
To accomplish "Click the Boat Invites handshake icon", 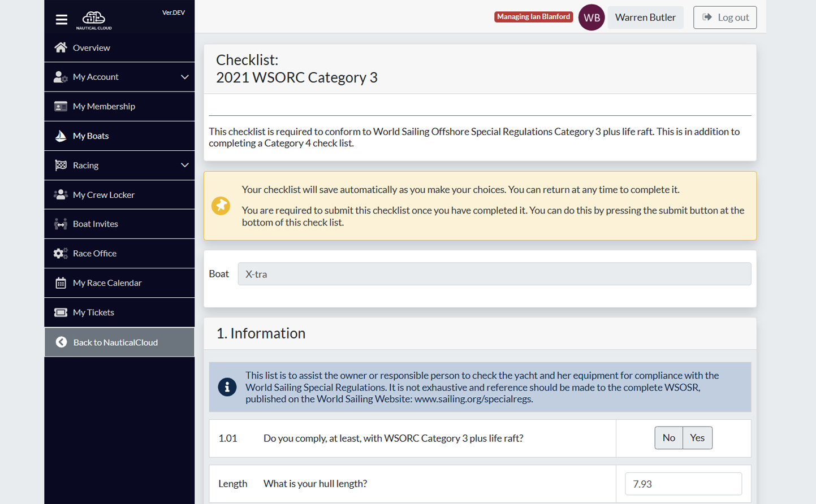I will (x=61, y=224).
